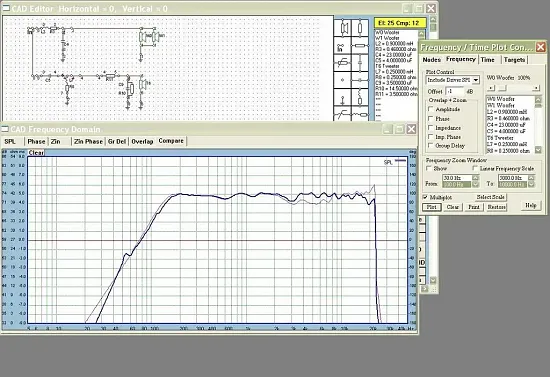
Task: Select 'C4 = 23.00000 uF' in CAD Editor list
Action: (396, 55)
